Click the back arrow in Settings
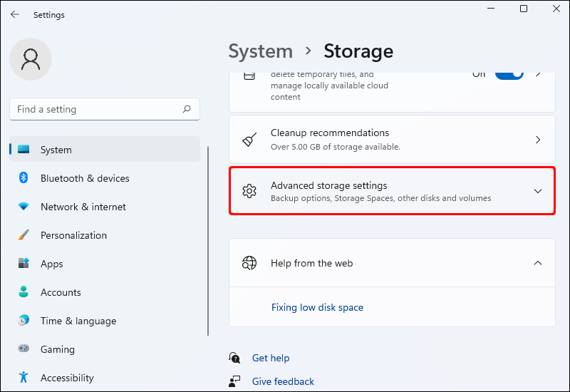570x392 pixels. tap(15, 14)
